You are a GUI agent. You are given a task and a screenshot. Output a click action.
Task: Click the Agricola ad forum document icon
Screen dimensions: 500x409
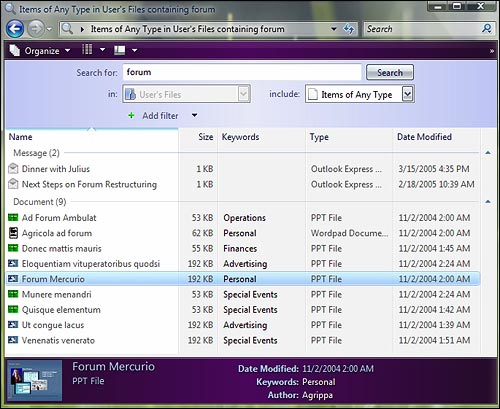coord(13,233)
